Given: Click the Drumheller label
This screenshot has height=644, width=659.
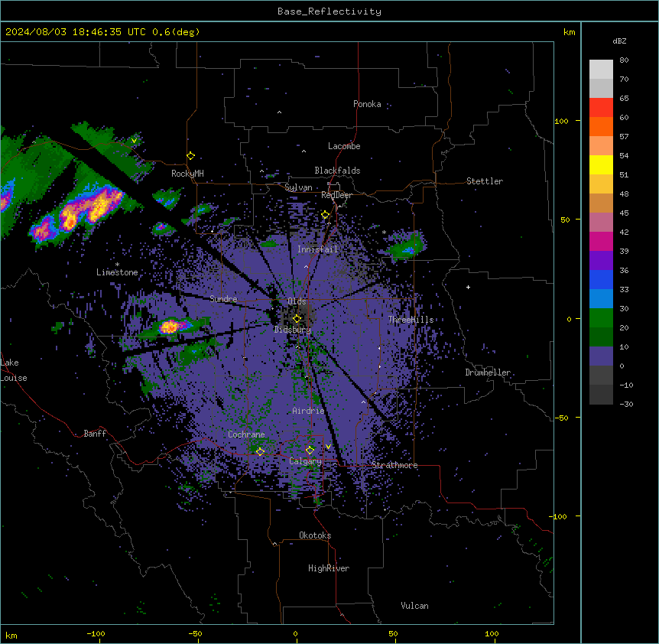Looking at the screenshot, I should [x=488, y=372].
